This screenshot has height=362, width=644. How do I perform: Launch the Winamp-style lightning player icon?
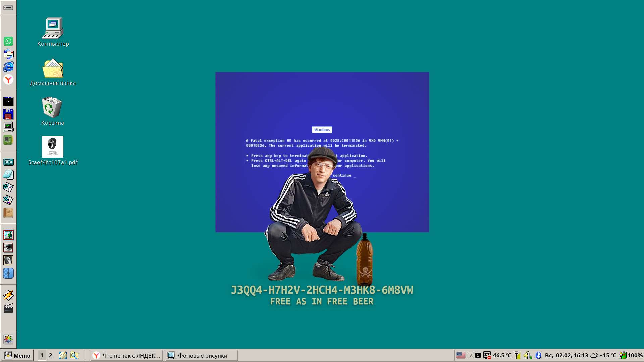pos(8,295)
